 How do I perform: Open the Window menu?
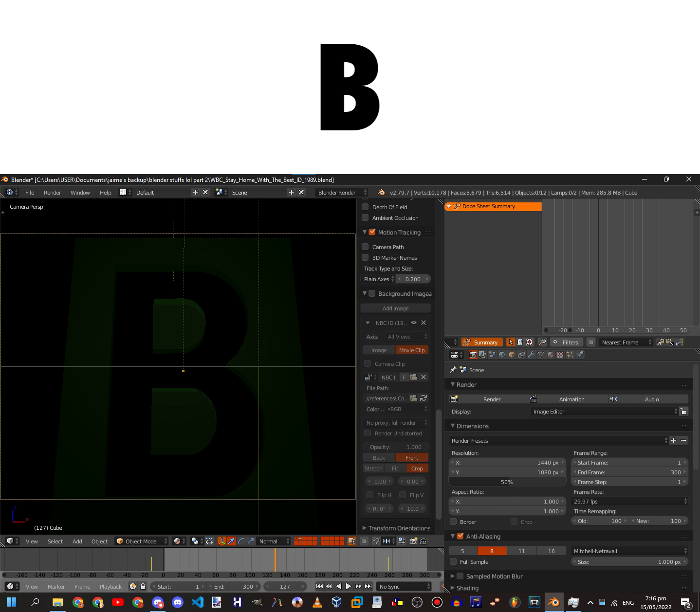tap(80, 192)
